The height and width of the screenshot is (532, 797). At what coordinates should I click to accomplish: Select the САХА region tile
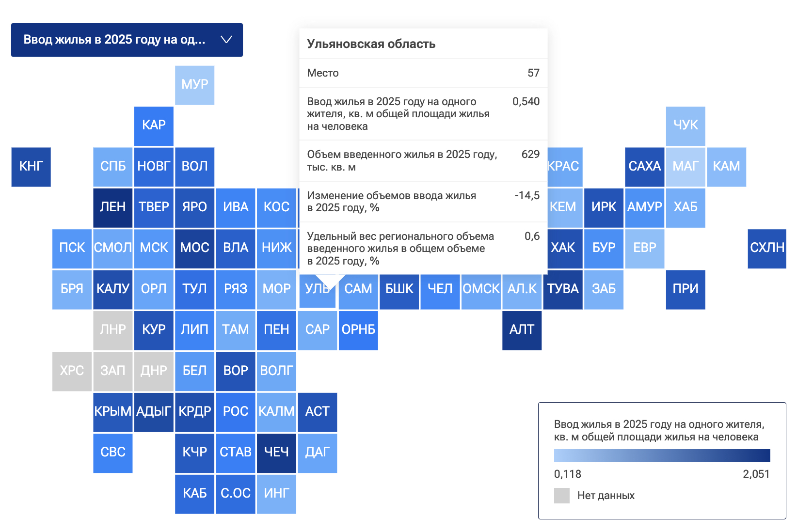click(644, 167)
